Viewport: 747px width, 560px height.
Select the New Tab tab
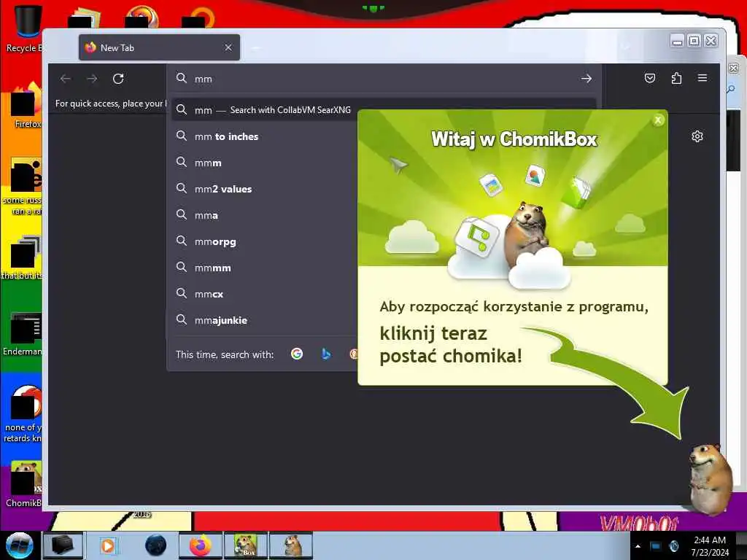click(159, 47)
